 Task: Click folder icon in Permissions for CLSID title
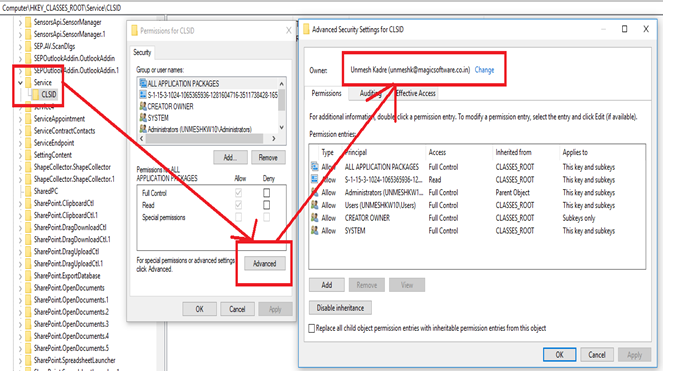click(135, 31)
